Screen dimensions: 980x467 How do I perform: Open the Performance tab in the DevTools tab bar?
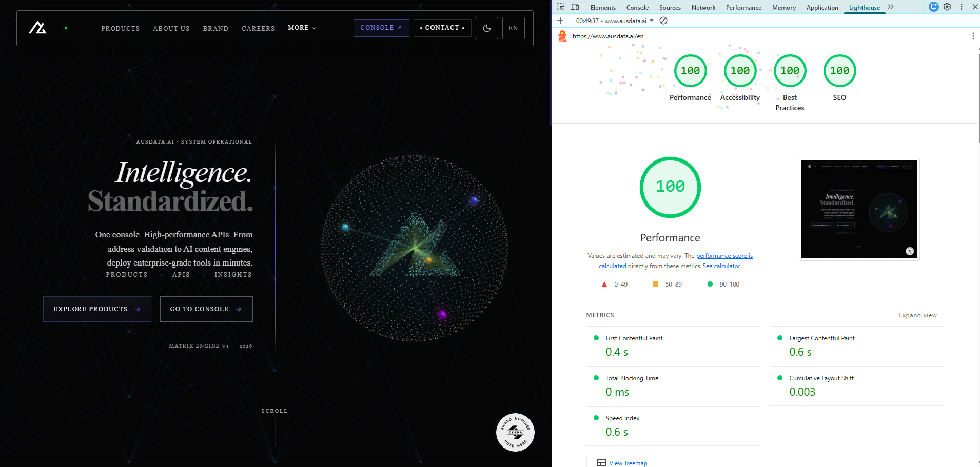(x=743, y=8)
